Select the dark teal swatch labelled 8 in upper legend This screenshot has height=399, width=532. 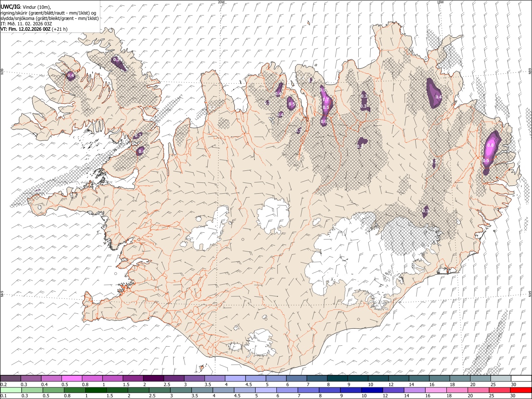click(337, 379)
